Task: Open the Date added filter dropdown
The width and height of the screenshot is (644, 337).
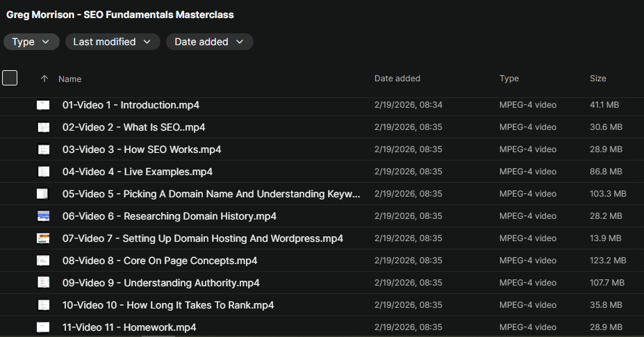Action: click(209, 42)
